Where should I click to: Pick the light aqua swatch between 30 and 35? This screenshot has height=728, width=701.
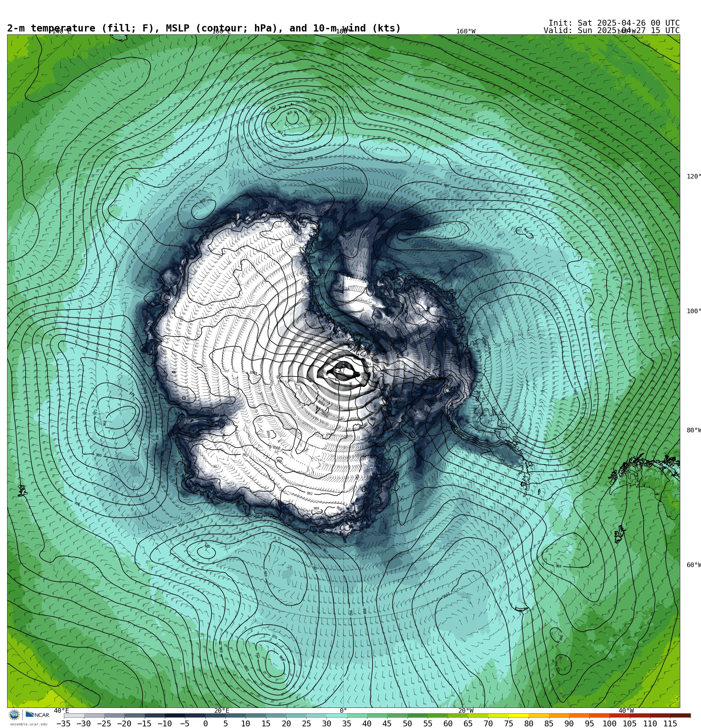[x=337, y=715]
